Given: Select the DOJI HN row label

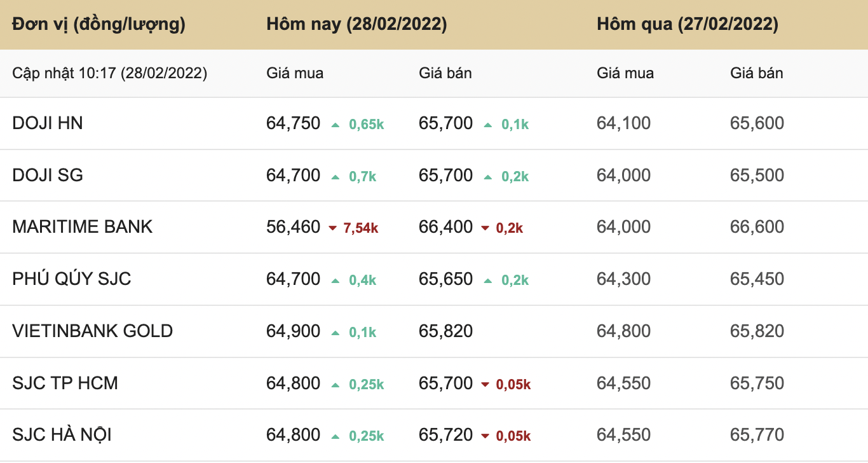Looking at the screenshot, I should [48, 123].
